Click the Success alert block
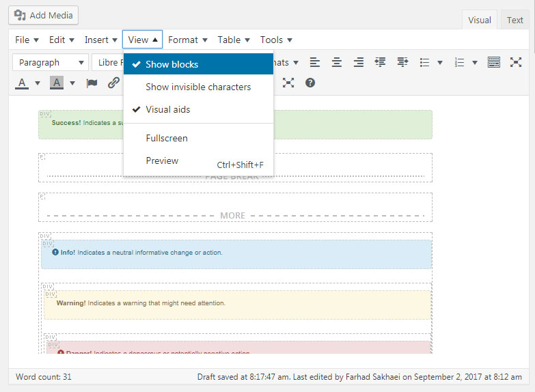This screenshot has height=392, width=535. (x=235, y=124)
